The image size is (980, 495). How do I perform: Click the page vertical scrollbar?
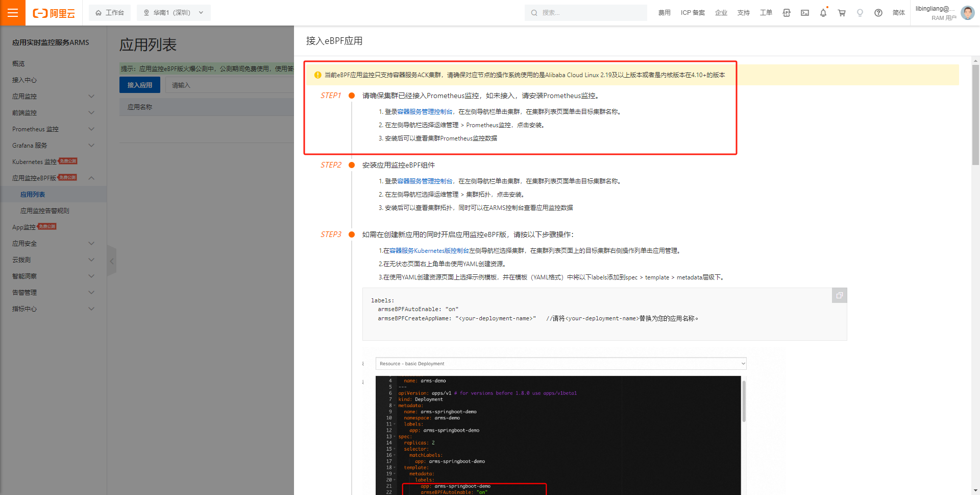coord(975,114)
